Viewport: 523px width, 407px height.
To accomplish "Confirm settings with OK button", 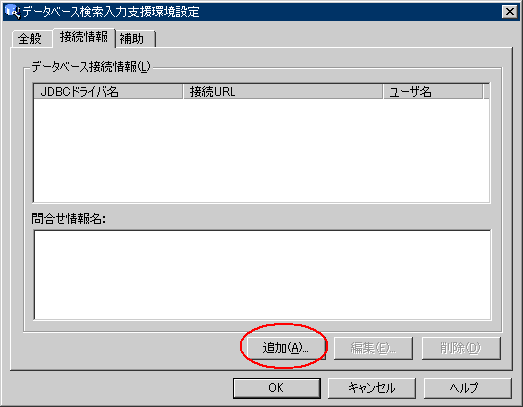I will [x=277, y=388].
